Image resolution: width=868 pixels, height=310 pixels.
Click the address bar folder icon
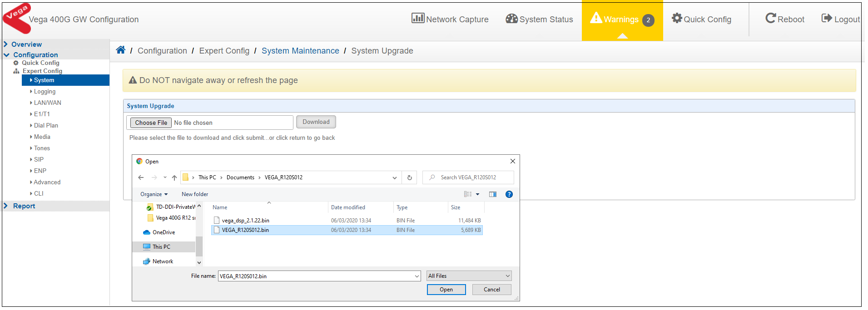(185, 177)
